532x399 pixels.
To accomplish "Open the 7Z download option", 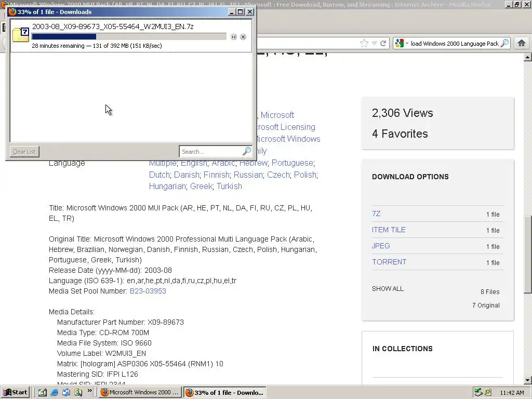I will pyautogui.click(x=376, y=214).
